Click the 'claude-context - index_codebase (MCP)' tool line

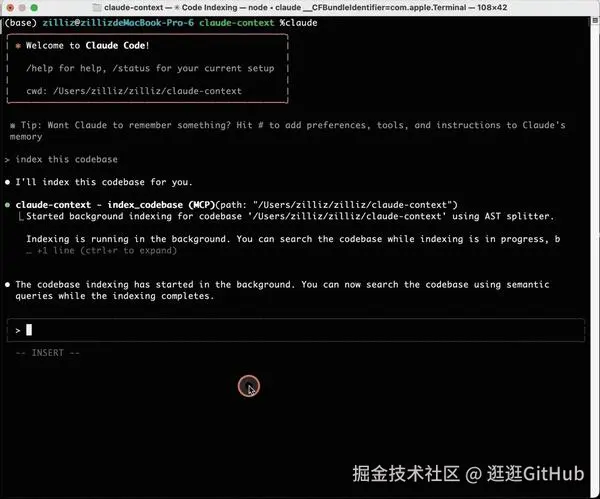click(x=236, y=205)
